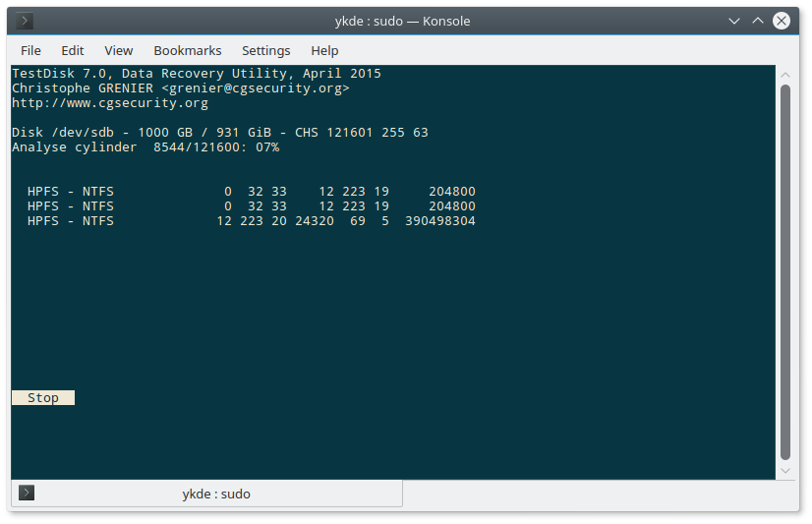Open the Edit menu
Image resolution: width=812 pixels, height=524 pixels.
pos(72,51)
